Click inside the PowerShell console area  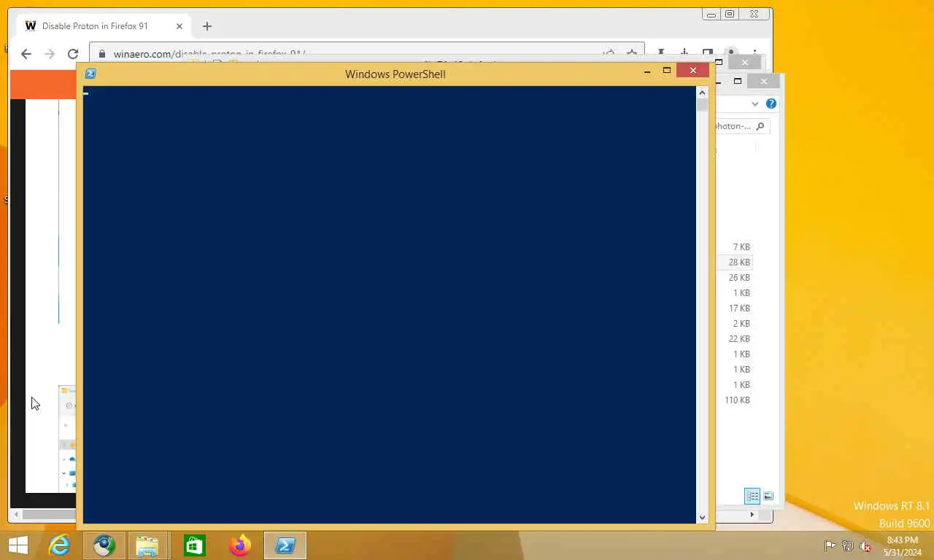point(390,305)
